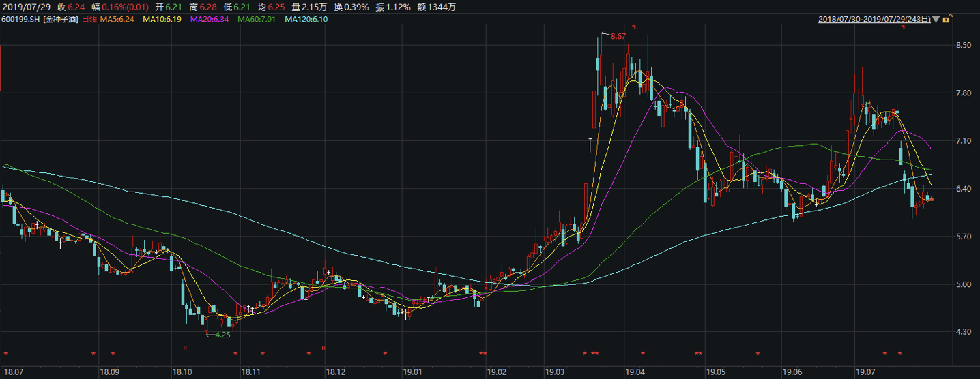
Task: Click the 18.09 date axis label
Action: click(x=110, y=372)
